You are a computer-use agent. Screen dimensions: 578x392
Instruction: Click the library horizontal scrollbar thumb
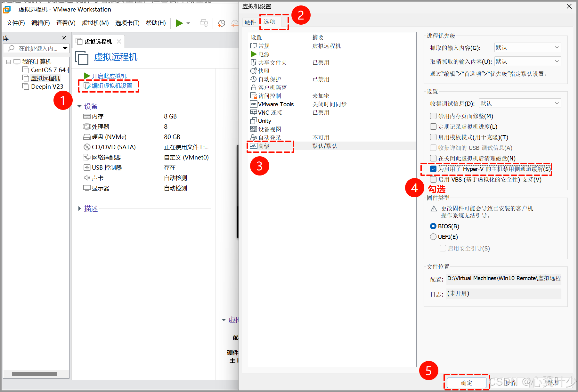click(x=35, y=374)
